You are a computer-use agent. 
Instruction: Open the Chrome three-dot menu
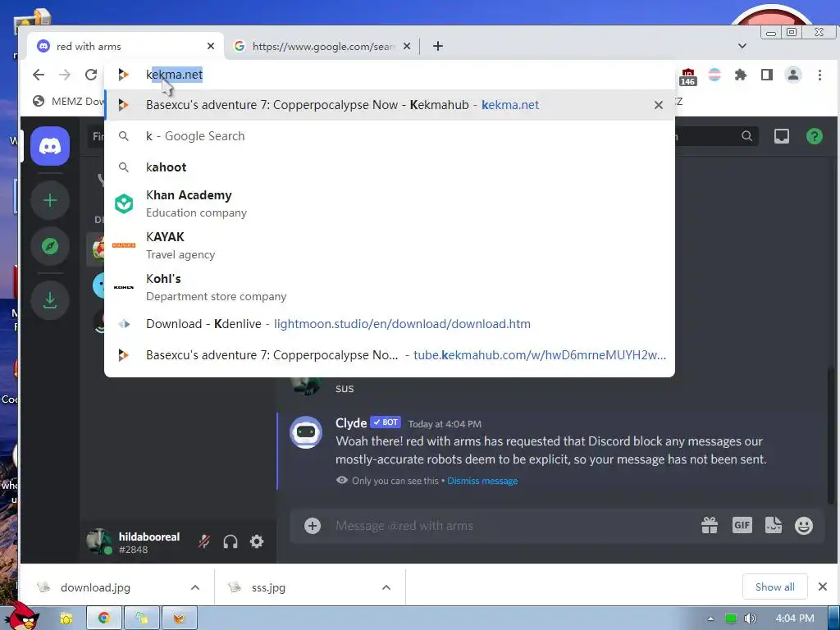(819, 75)
